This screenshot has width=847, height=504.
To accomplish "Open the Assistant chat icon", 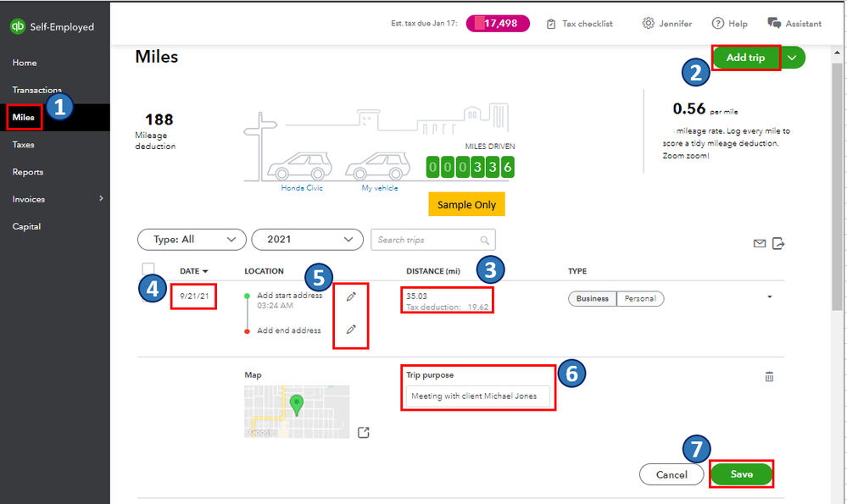I will 773,23.
